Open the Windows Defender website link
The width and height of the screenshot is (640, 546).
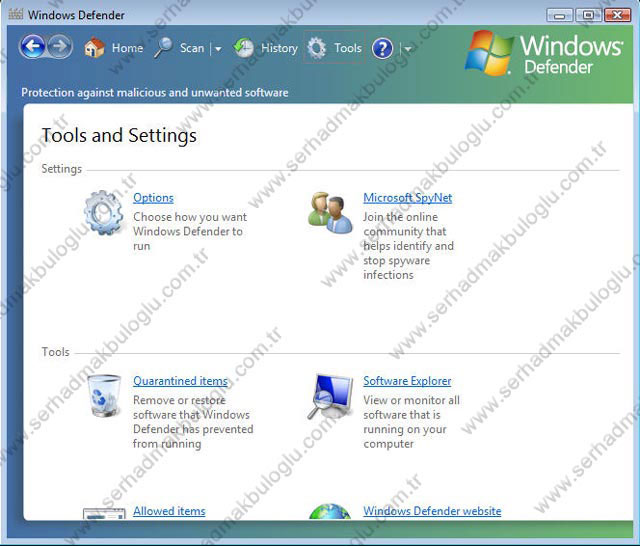tap(432, 511)
